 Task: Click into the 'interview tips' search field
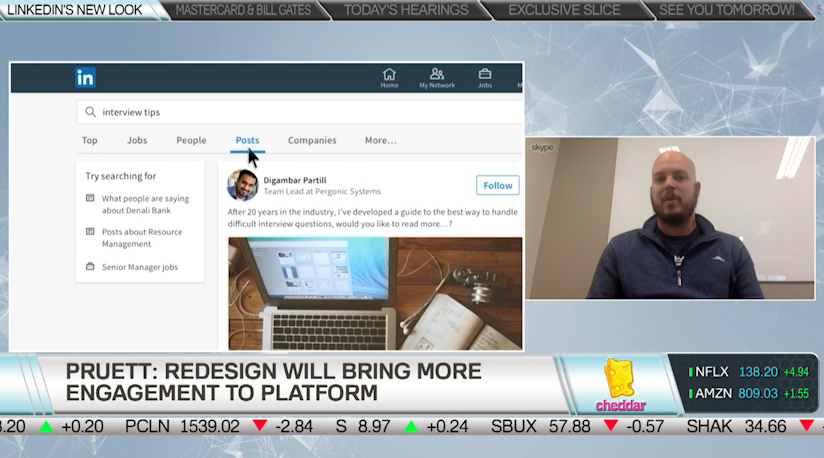(300, 112)
